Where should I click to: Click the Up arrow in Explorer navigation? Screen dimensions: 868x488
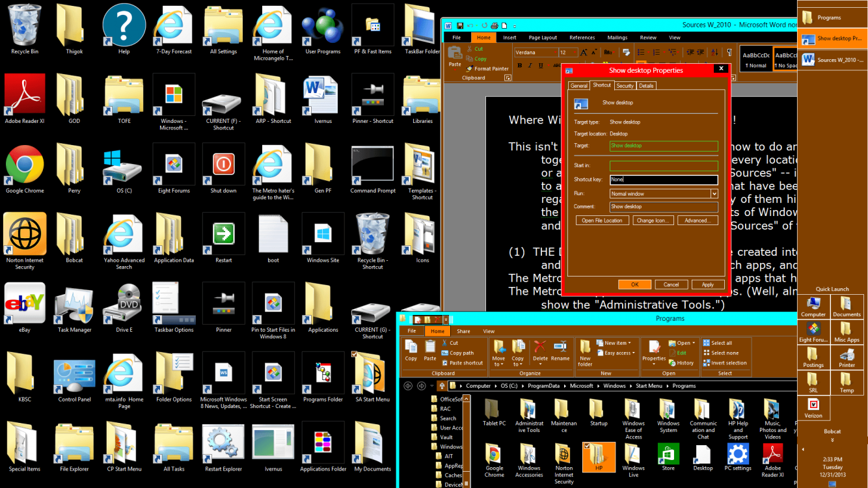tap(442, 386)
